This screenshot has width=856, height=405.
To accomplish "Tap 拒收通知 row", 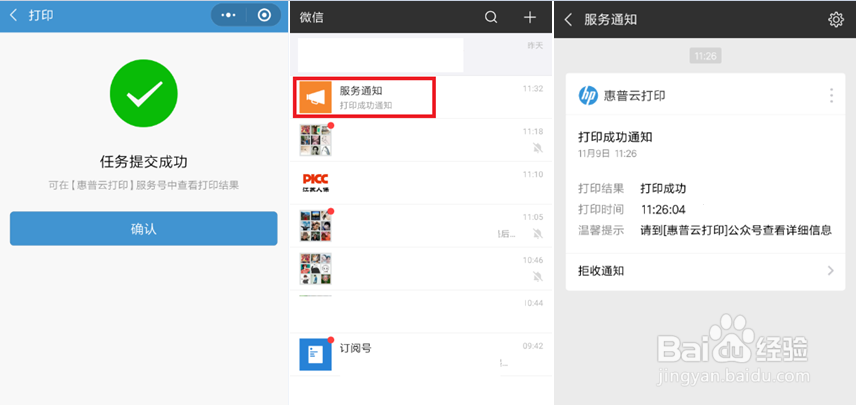I will click(705, 271).
